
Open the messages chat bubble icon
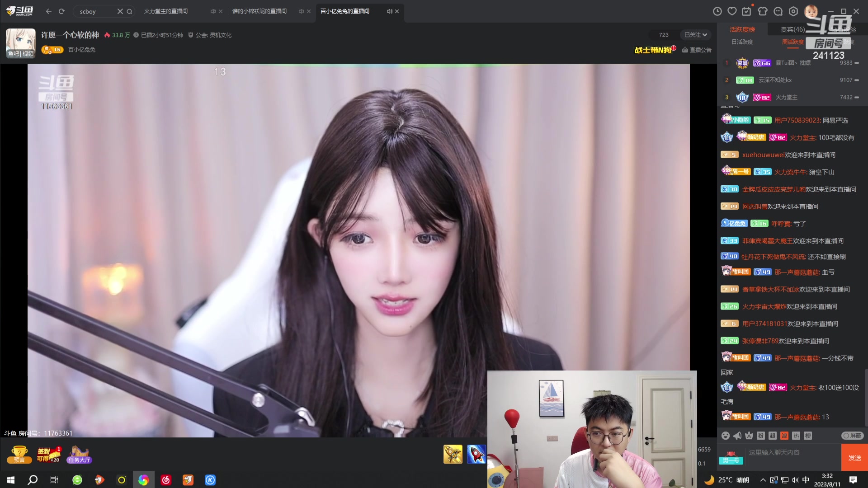(778, 11)
